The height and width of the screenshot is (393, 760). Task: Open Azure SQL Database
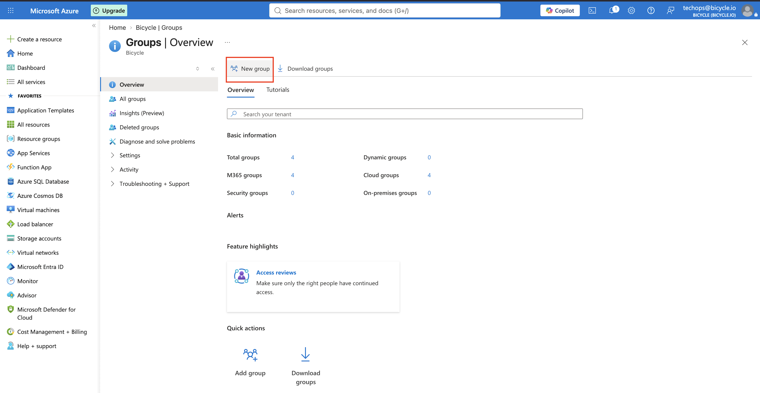(38, 182)
